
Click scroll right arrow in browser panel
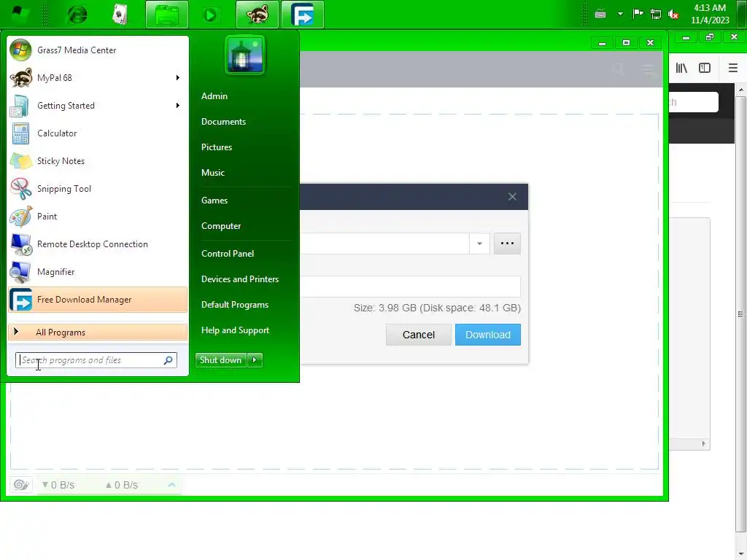(704, 444)
